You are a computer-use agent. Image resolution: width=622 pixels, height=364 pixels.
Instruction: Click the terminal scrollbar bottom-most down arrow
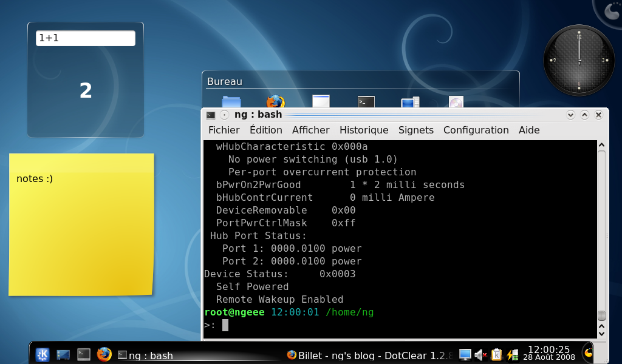click(601, 334)
